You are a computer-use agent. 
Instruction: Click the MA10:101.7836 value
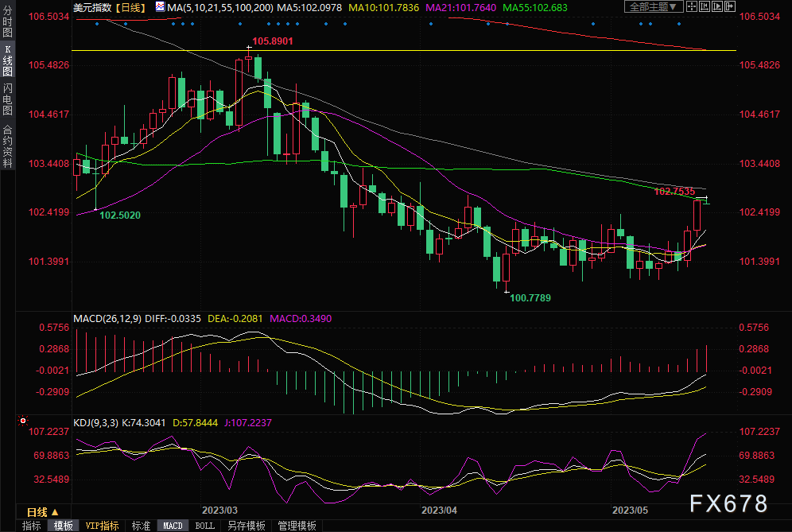point(384,8)
